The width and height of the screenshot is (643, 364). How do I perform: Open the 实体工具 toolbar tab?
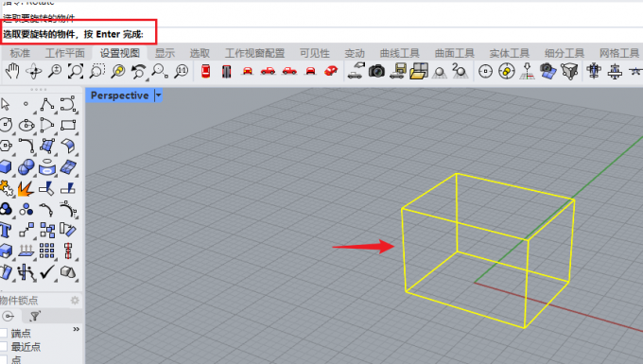click(x=510, y=53)
